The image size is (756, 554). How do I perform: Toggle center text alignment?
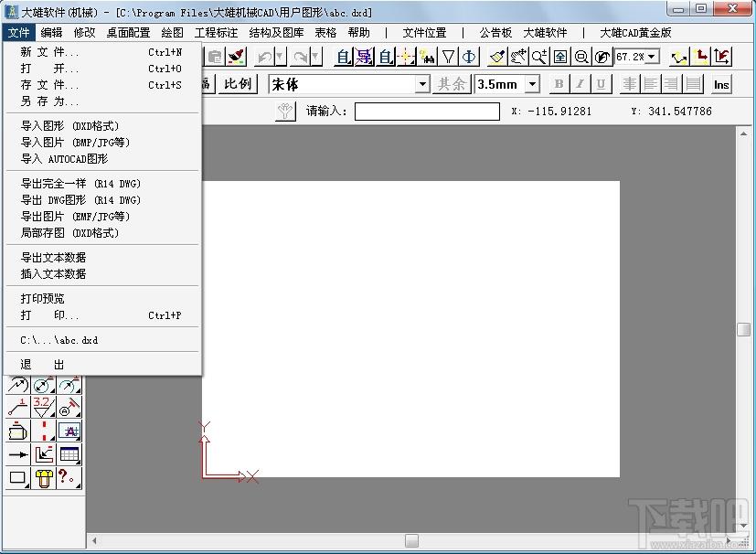[x=630, y=84]
